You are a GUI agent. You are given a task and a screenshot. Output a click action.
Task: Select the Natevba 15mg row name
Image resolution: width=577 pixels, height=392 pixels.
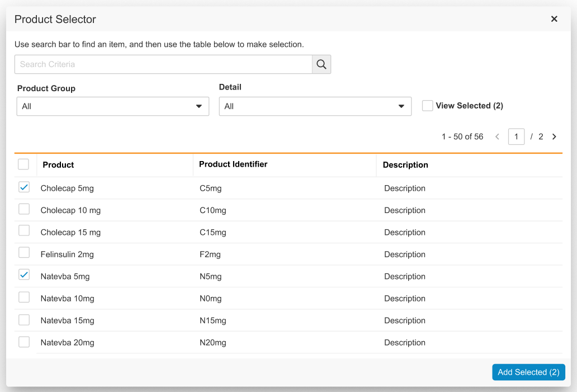coord(68,320)
